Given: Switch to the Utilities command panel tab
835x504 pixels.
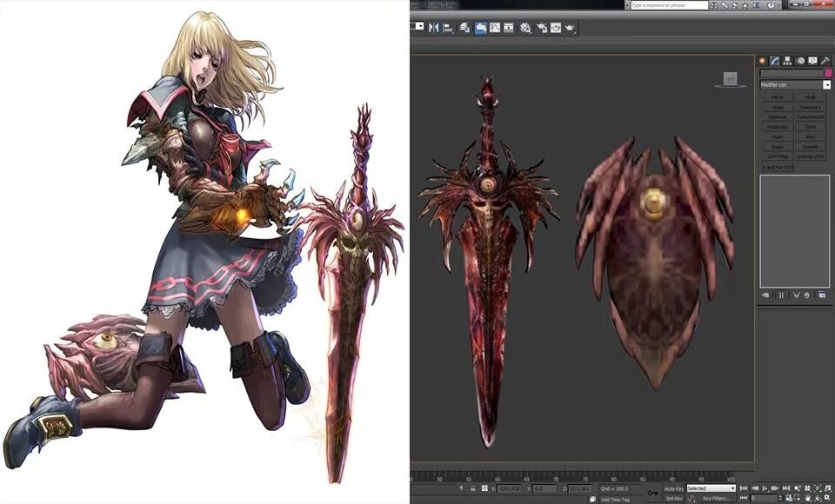Looking at the screenshot, I should coord(826,61).
